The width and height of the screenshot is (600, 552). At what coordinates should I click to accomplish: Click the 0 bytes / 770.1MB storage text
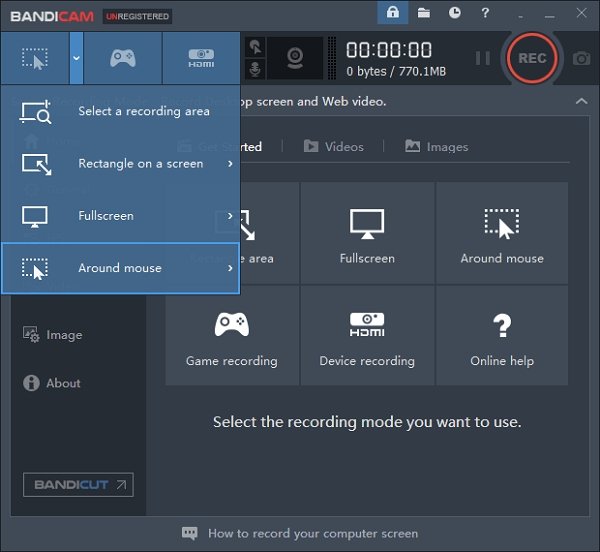[x=396, y=72]
